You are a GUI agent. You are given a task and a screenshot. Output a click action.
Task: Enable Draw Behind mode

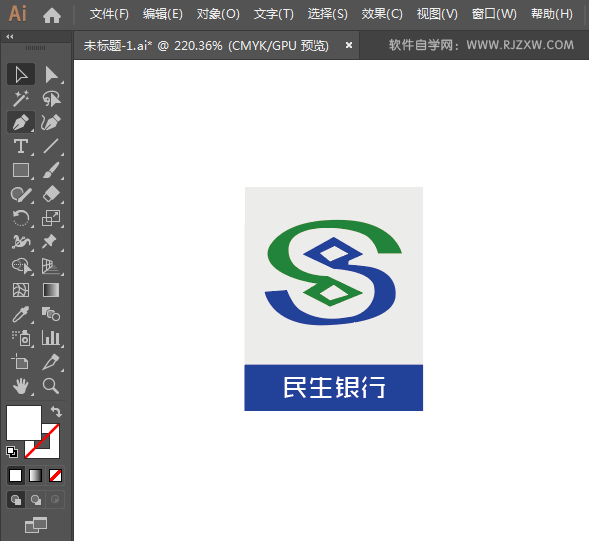click(36, 500)
